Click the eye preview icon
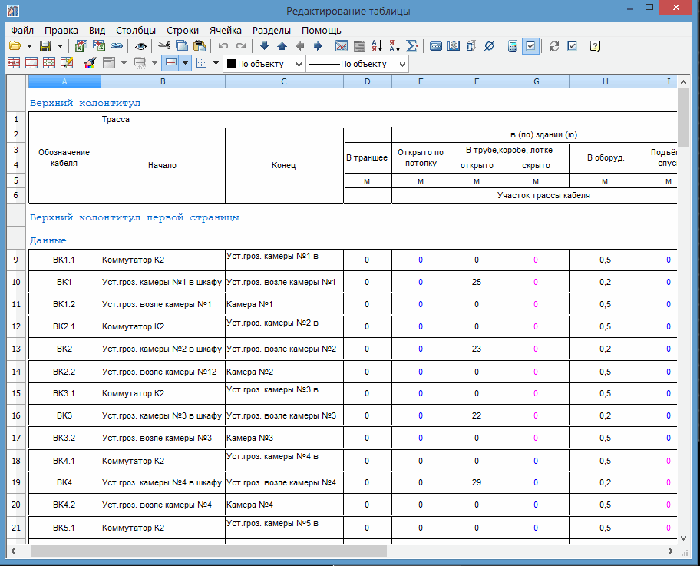The height and width of the screenshot is (566, 700). 141,46
